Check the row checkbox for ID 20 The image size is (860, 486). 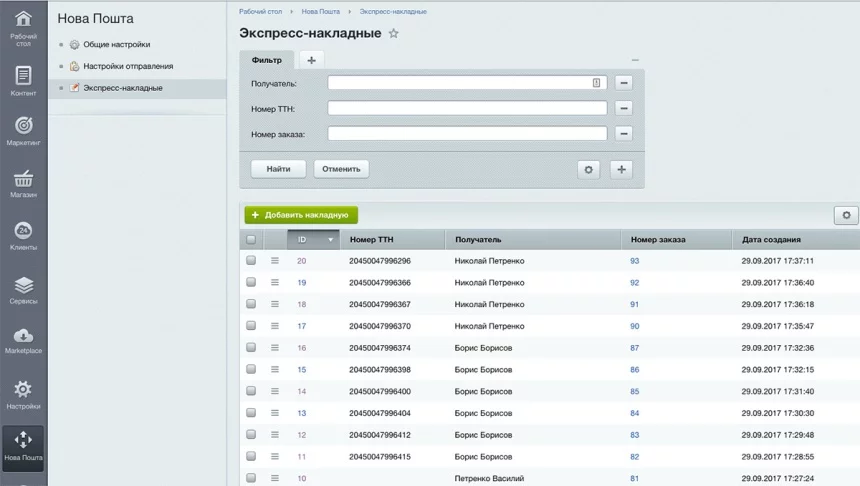coord(251,261)
